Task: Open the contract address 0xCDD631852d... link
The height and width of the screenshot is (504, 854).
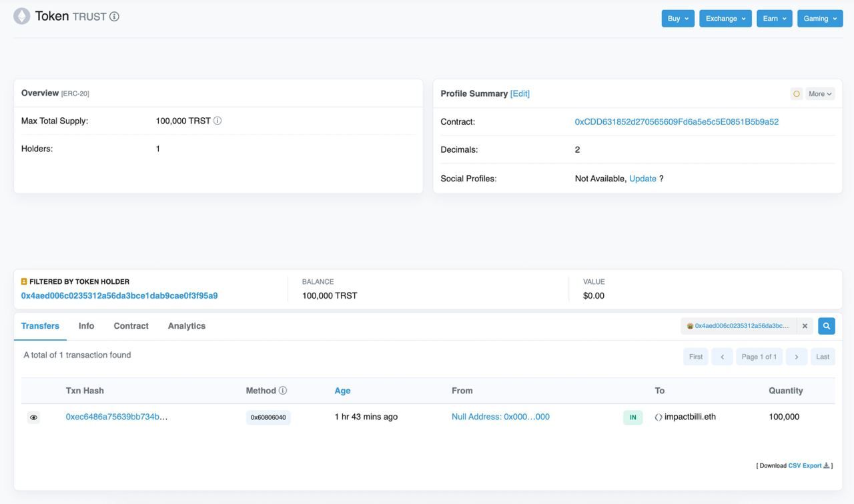Action: (677, 122)
